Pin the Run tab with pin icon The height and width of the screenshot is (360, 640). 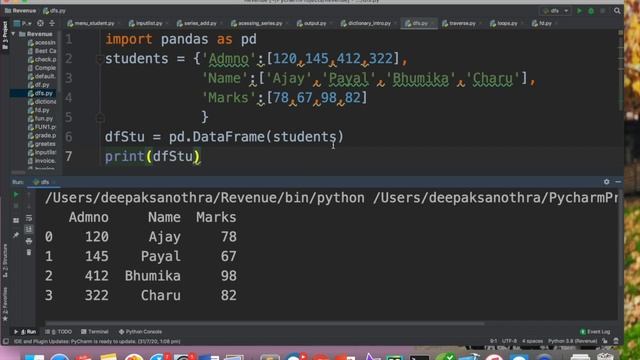point(16,235)
